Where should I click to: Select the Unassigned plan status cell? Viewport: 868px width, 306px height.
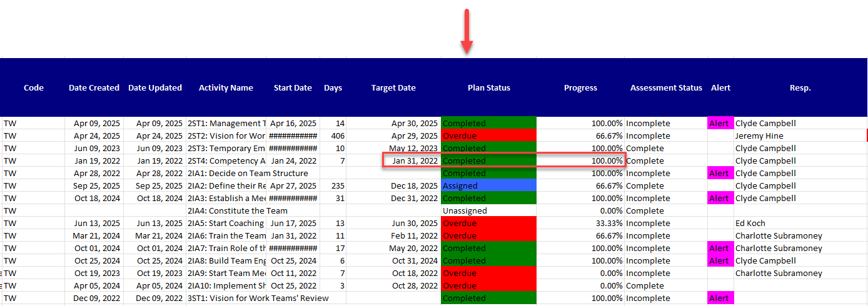[488, 210]
